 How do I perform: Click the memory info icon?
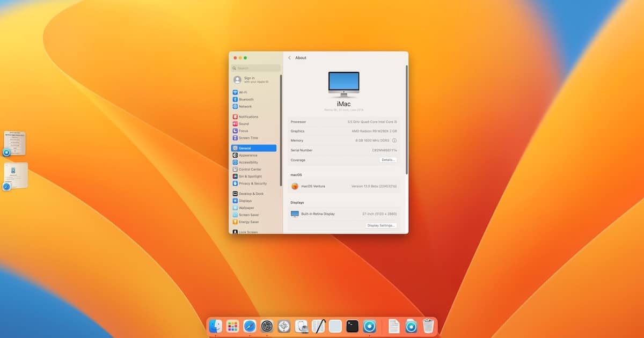(x=394, y=141)
